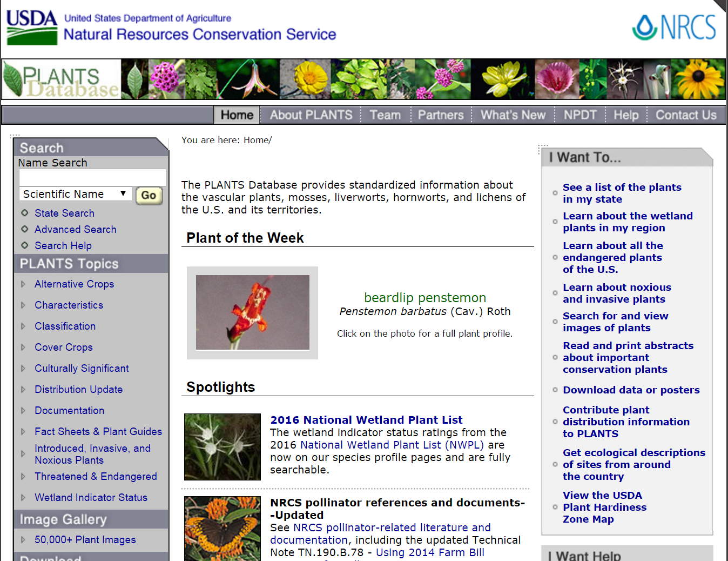The image size is (728, 561).
Task: Open the Scientific Name search type dropdown
Action: [x=76, y=194]
